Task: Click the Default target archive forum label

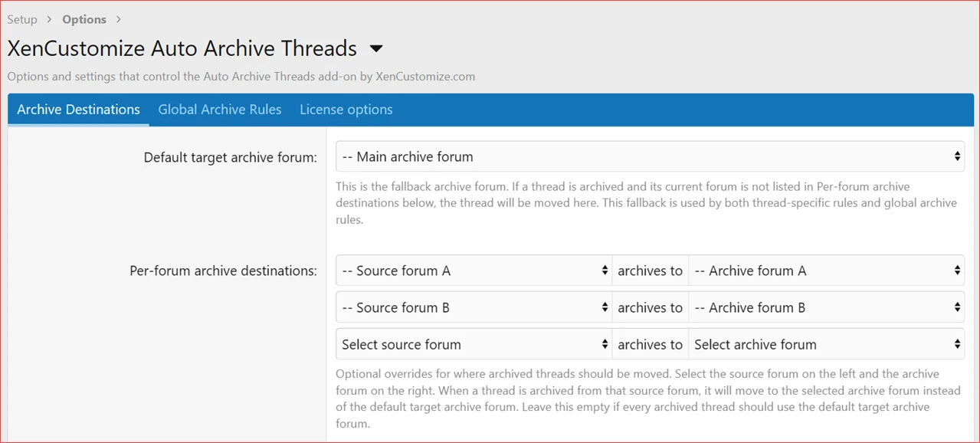Action: [230, 157]
